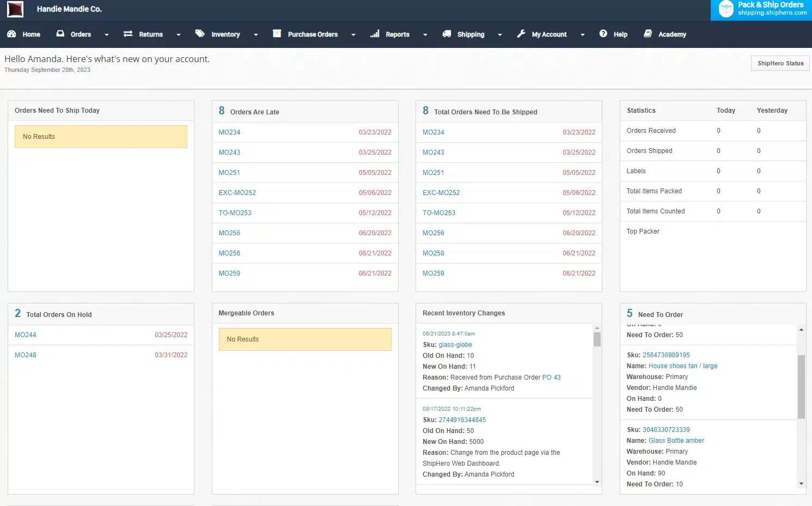Open the glass-globe SKU link
Screen dimensions: 812x506
[x=455, y=345]
